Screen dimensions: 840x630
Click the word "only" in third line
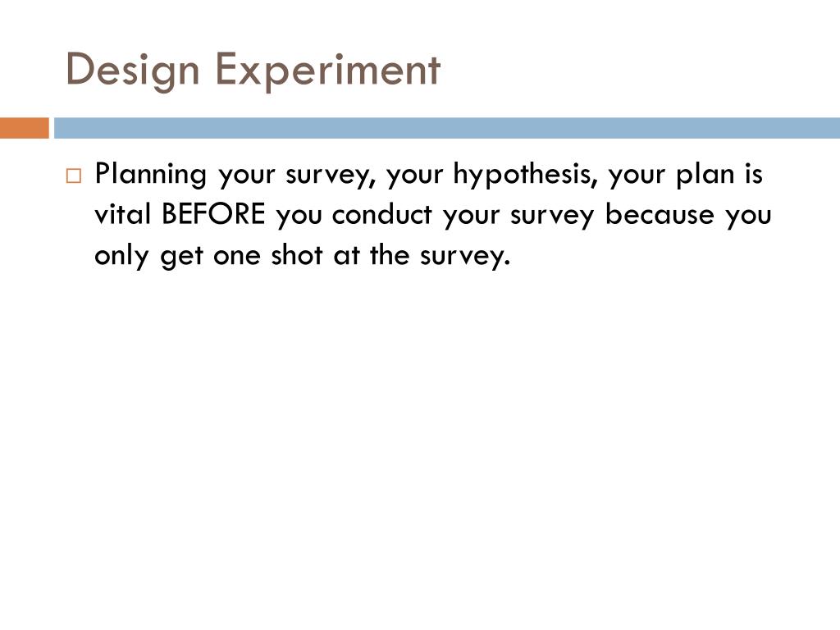(121, 257)
